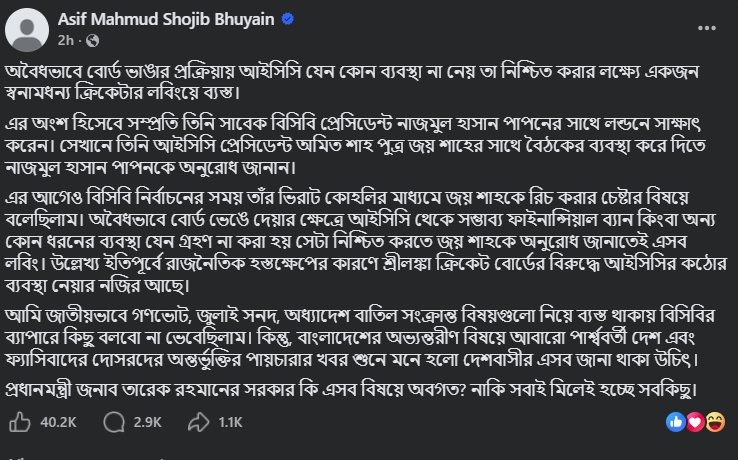
Task: Click the author's profile picture
Action: [x=28, y=29]
